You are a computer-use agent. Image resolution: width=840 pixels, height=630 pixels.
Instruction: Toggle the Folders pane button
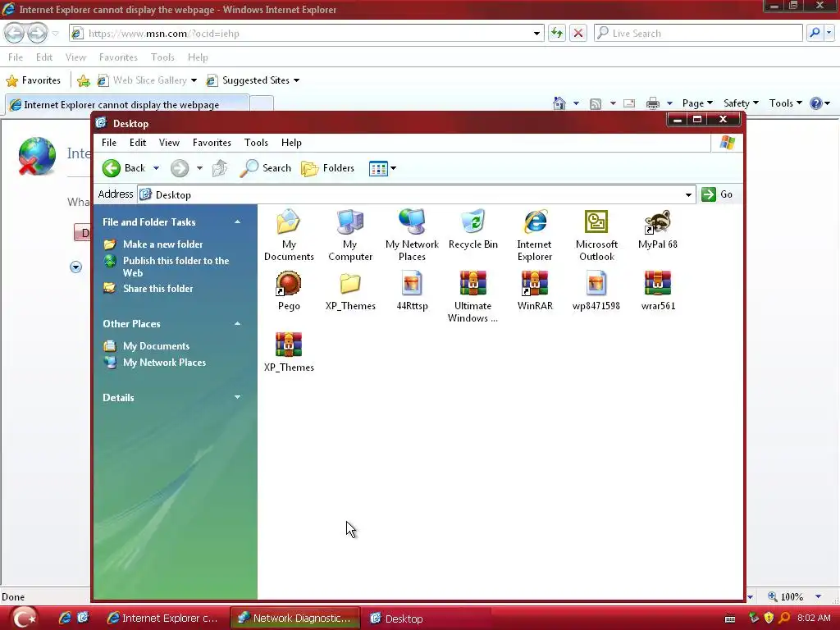tap(327, 168)
